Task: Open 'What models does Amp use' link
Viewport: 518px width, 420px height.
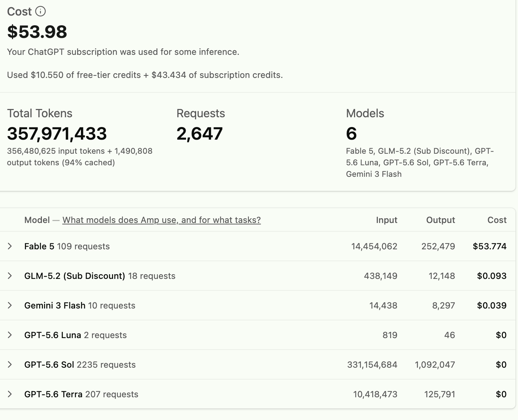Action: click(x=161, y=220)
